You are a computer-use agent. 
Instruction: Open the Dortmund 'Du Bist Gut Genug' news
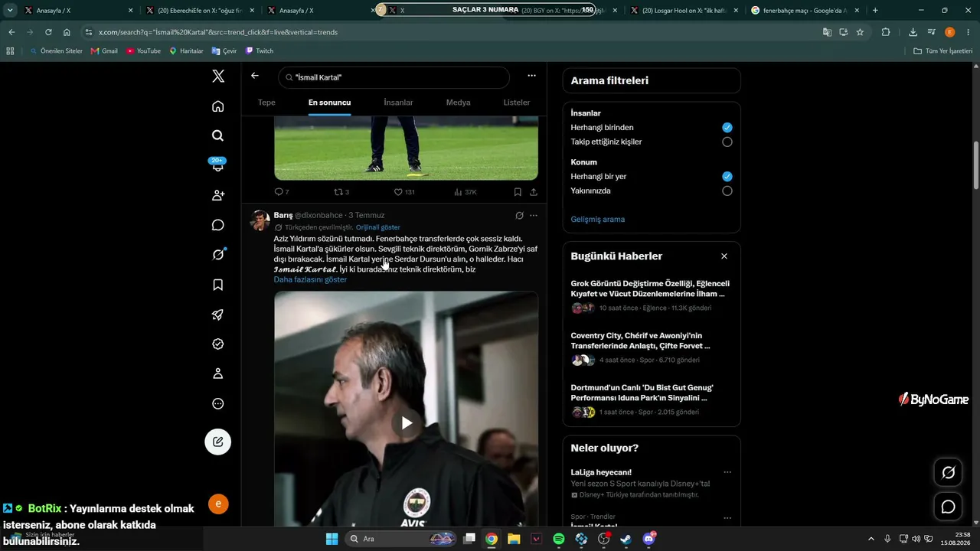tap(652, 400)
